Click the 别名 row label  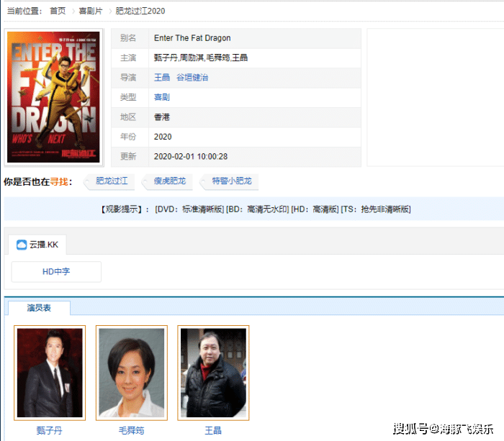click(128, 38)
